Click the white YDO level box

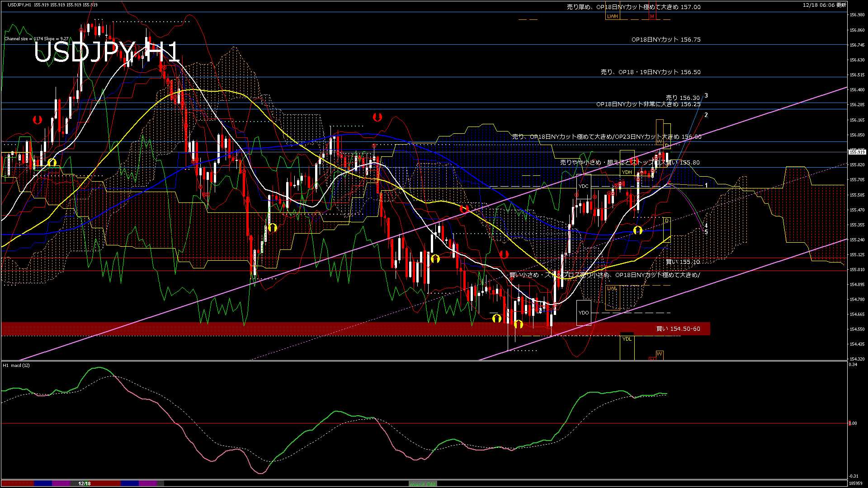click(584, 313)
